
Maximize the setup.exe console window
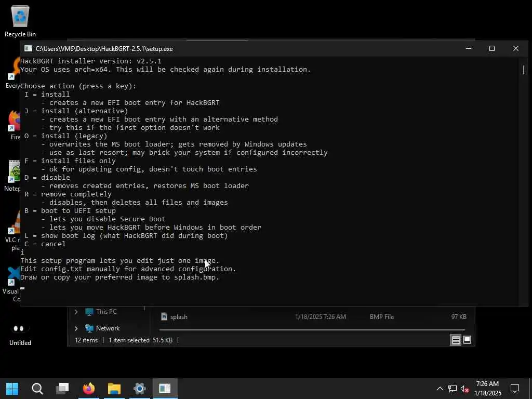(x=492, y=48)
